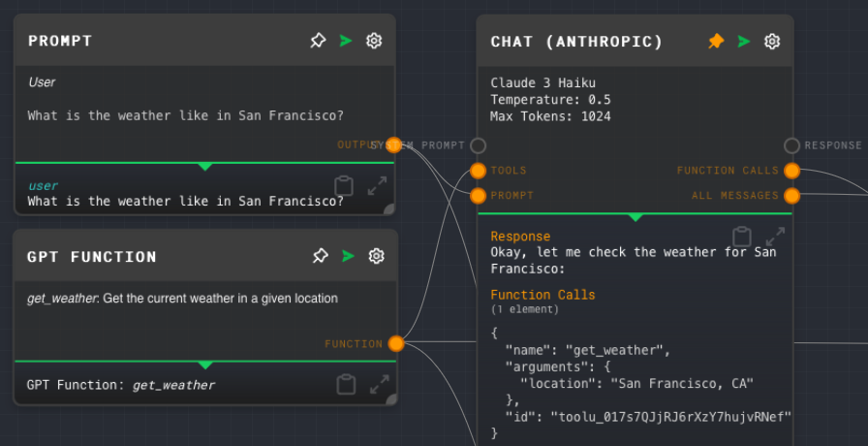Click the GPT Function node's Function port
868x446 pixels.
point(396,343)
